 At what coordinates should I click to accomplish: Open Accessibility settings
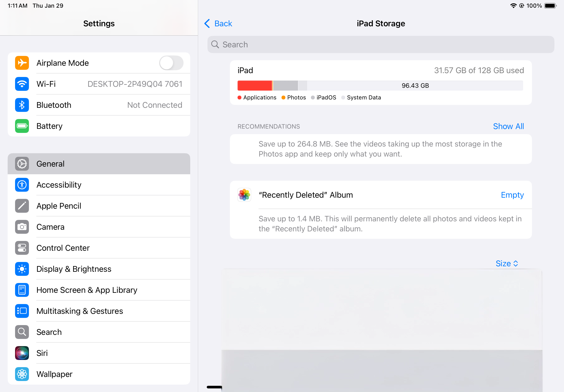pyautogui.click(x=99, y=185)
